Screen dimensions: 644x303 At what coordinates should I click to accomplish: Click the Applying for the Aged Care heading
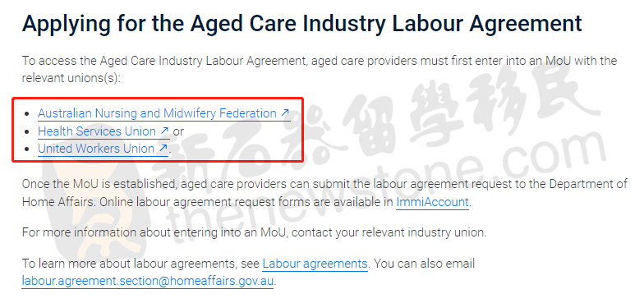tap(302, 24)
